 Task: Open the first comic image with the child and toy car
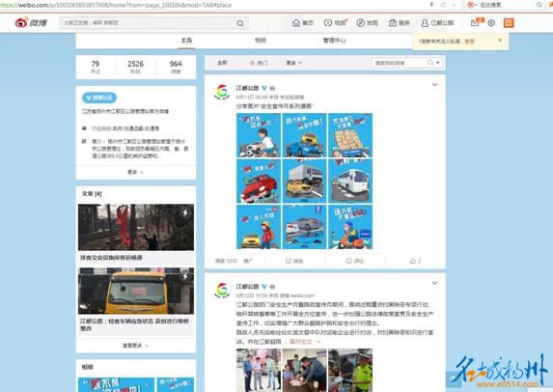pos(259,135)
